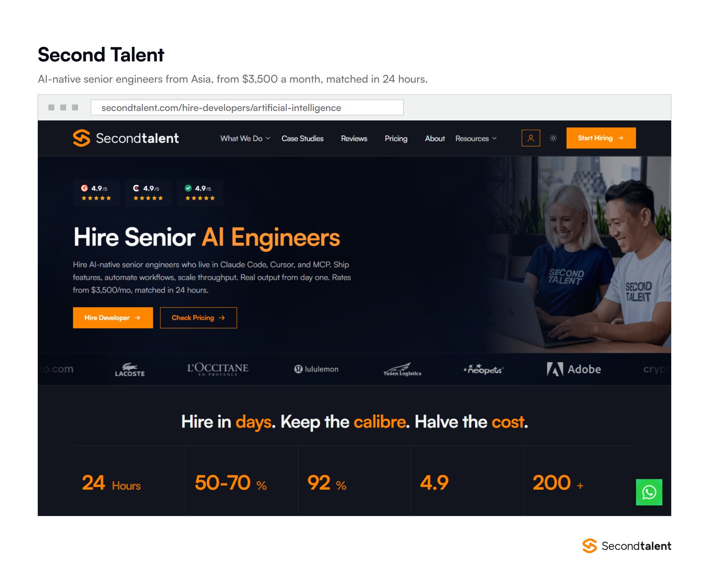This screenshot has height=588, width=709.
Task: Expand the Resources dropdown menu
Action: point(476,139)
